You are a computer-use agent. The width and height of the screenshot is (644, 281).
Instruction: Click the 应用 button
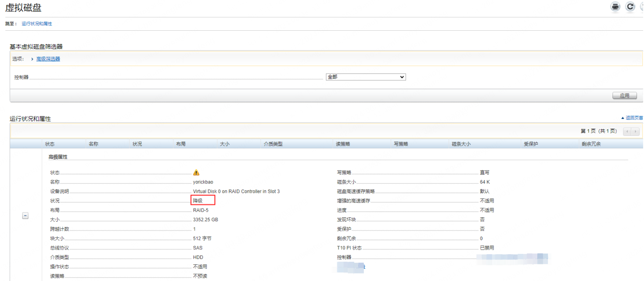coord(625,96)
